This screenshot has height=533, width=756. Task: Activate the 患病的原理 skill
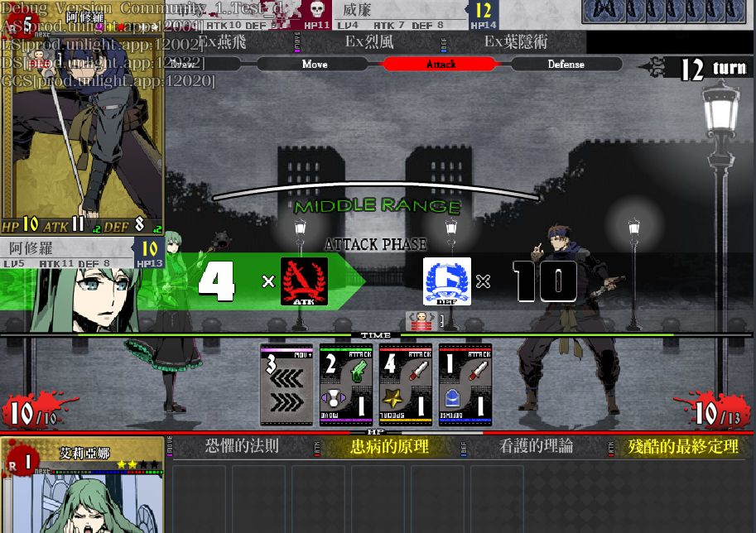point(389,446)
